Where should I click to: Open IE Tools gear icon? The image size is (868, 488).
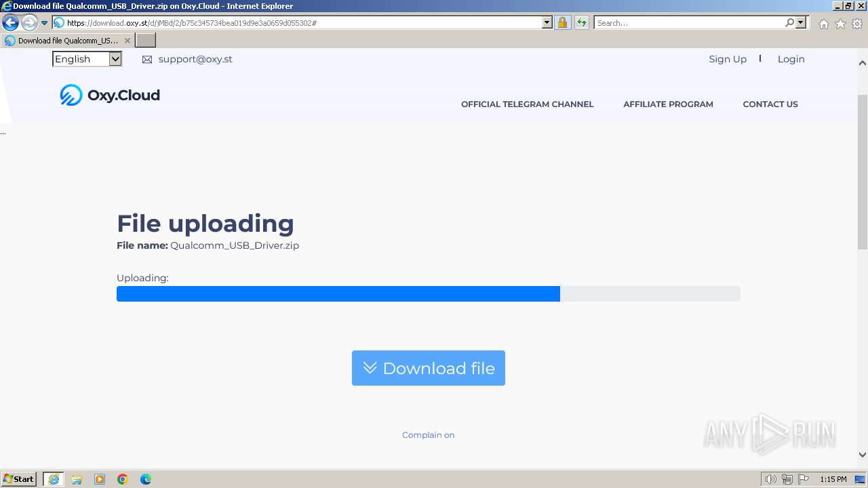pos(857,24)
